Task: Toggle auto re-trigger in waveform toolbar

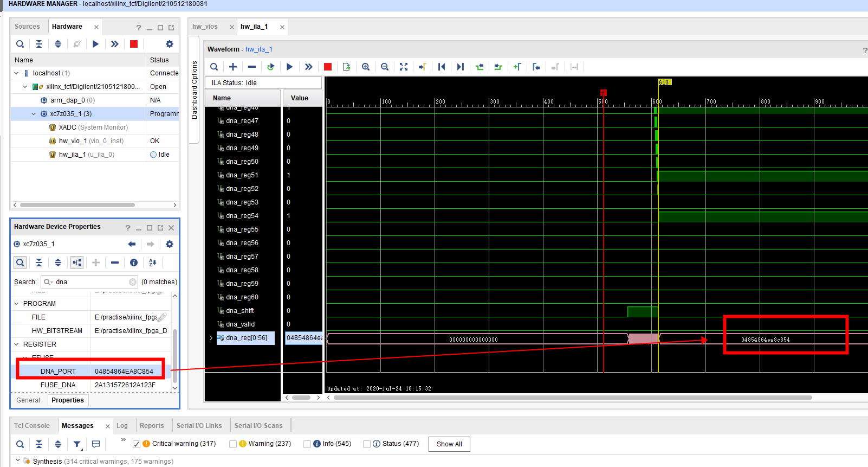Action: [x=271, y=67]
